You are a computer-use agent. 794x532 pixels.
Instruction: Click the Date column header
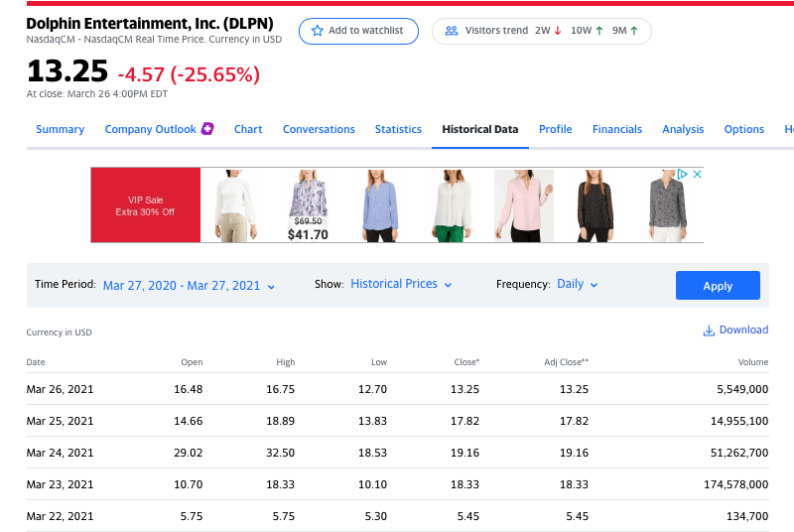tap(36, 362)
